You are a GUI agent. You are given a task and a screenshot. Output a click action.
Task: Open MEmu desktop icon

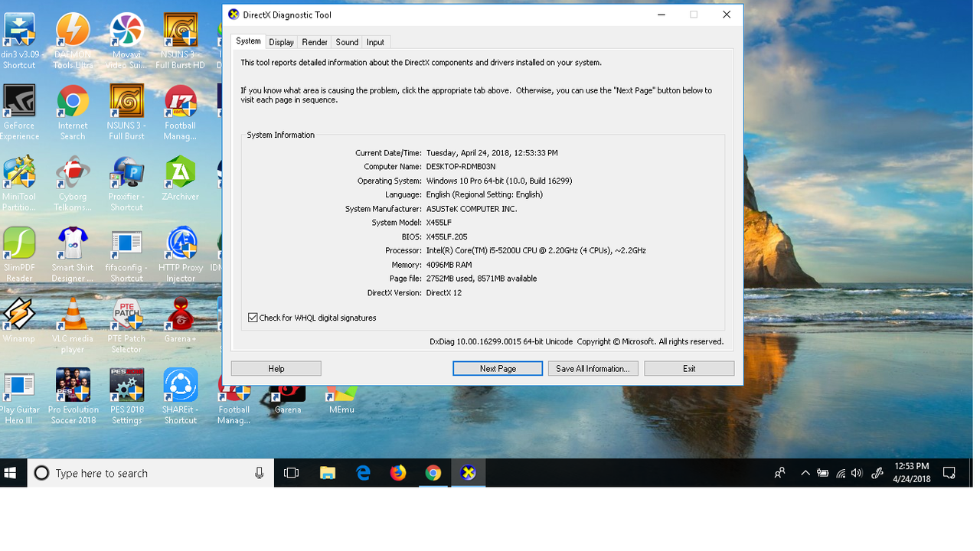tap(341, 399)
